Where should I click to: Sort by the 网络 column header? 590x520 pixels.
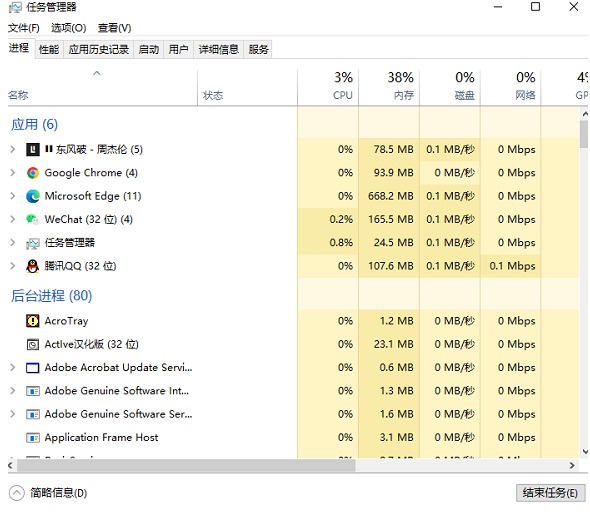(x=511, y=87)
